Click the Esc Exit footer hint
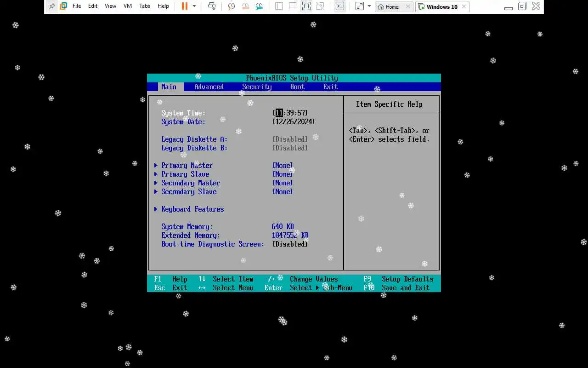The width and height of the screenshot is (588, 368). (x=170, y=287)
